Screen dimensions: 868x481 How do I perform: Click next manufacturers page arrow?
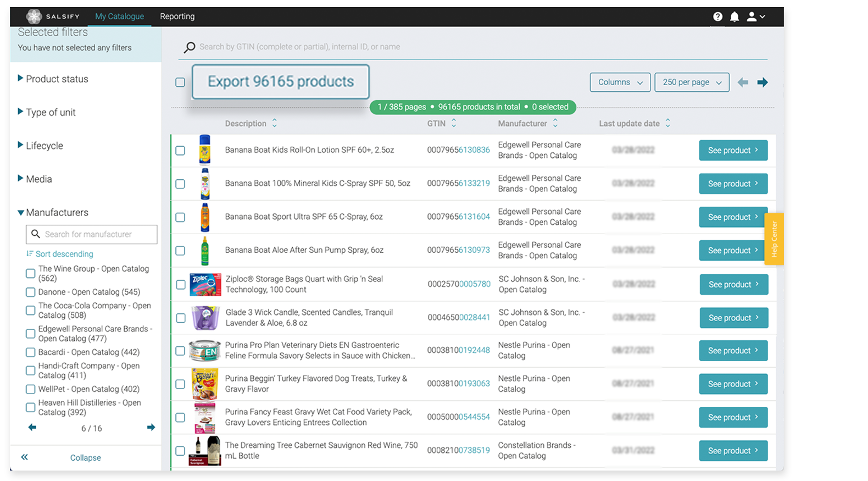(x=151, y=427)
